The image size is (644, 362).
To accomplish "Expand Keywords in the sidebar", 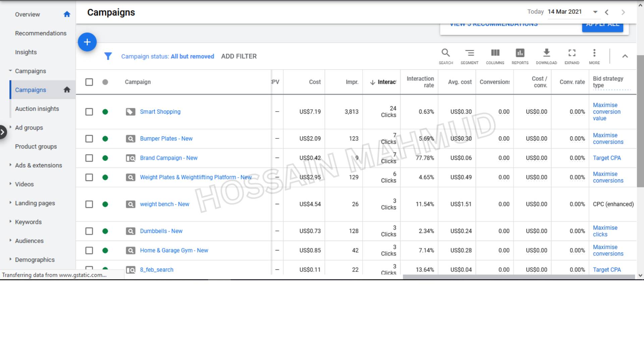I will 10,221.
